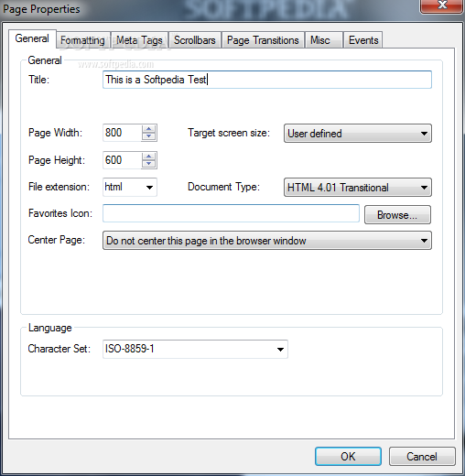Click the Page Width value field
This screenshot has height=476, width=465.
pyautogui.click(x=122, y=133)
